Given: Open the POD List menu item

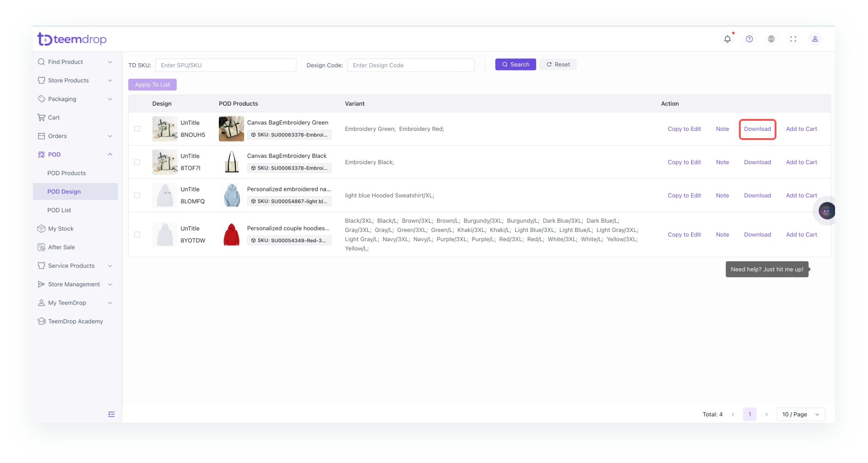Looking at the screenshot, I should 59,210.
